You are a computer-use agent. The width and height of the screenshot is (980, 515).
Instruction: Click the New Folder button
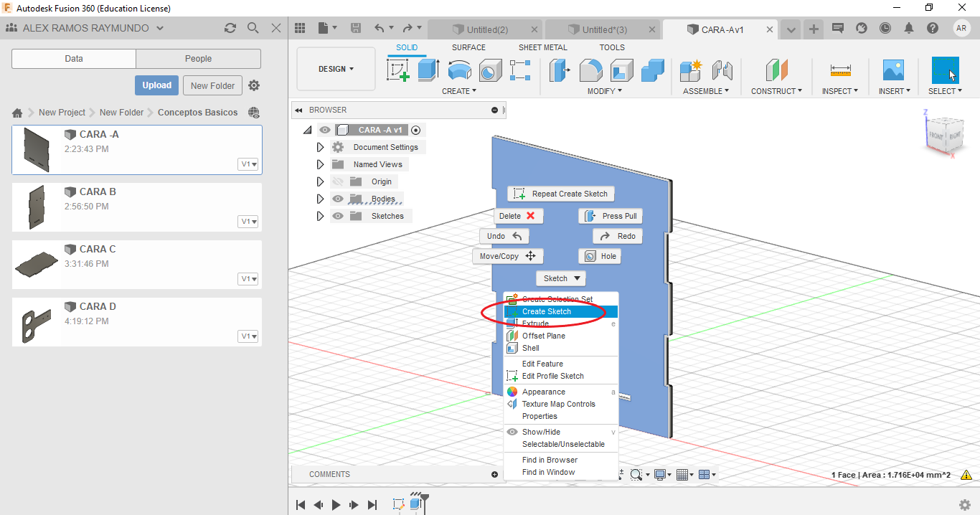coord(213,85)
